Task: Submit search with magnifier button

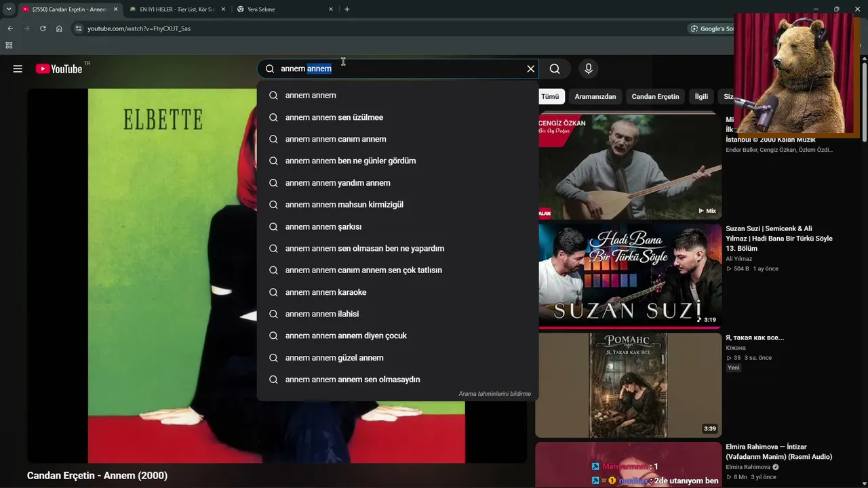Action: tap(555, 68)
